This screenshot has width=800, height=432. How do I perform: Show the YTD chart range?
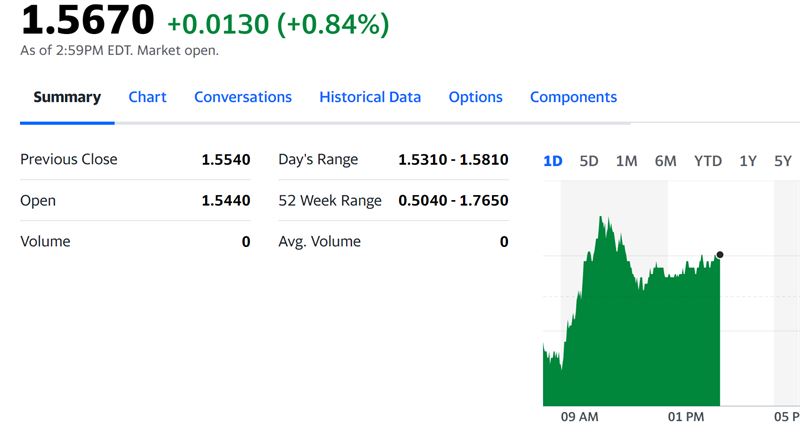pos(708,161)
